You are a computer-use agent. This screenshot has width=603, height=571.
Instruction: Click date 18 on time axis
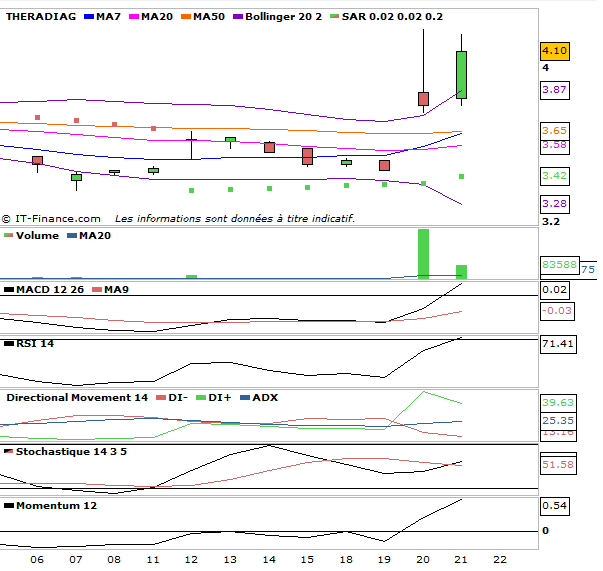346,560
